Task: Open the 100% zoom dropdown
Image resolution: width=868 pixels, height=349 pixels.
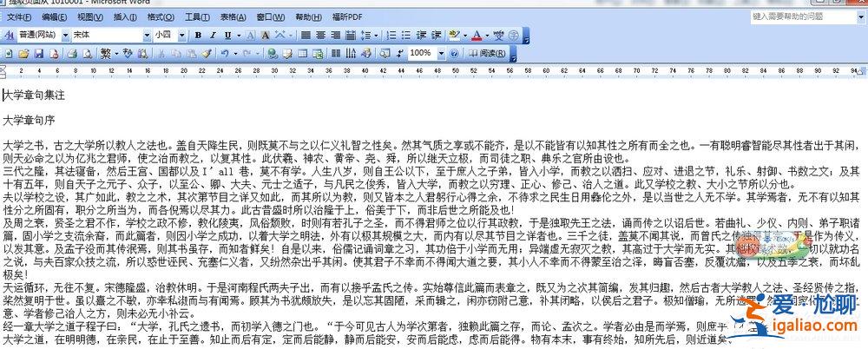Action: (x=441, y=54)
